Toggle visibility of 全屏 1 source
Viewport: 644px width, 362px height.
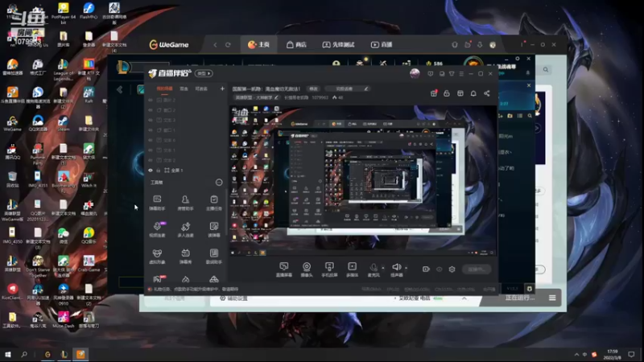[151, 171]
